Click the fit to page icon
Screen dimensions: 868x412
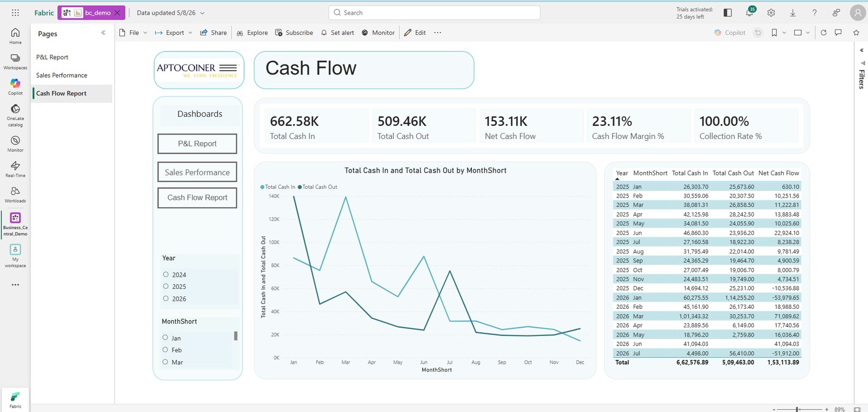pyautogui.click(x=857, y=409)
